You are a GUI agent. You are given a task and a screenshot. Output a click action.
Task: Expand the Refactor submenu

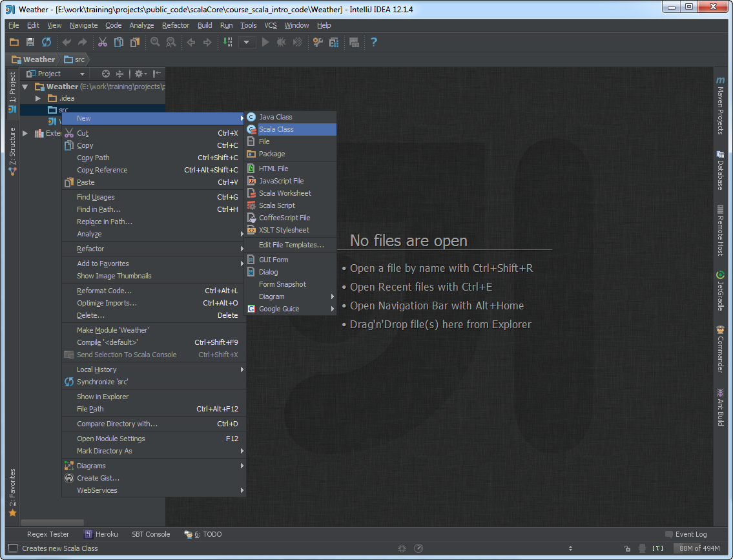(x=154, y=249)
